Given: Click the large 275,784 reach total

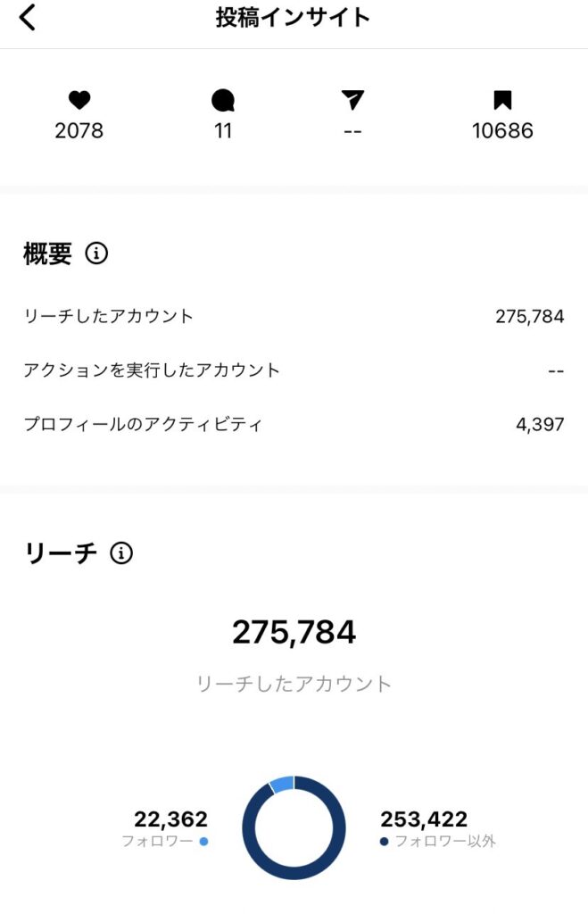Looking at the screenshot, I should click(x=294, y=632).
